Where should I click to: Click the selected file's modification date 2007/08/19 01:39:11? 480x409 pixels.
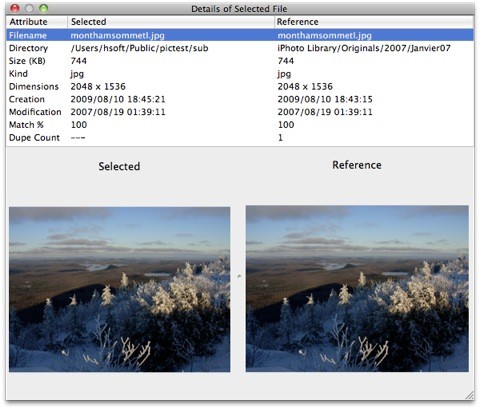pos(118,112)
